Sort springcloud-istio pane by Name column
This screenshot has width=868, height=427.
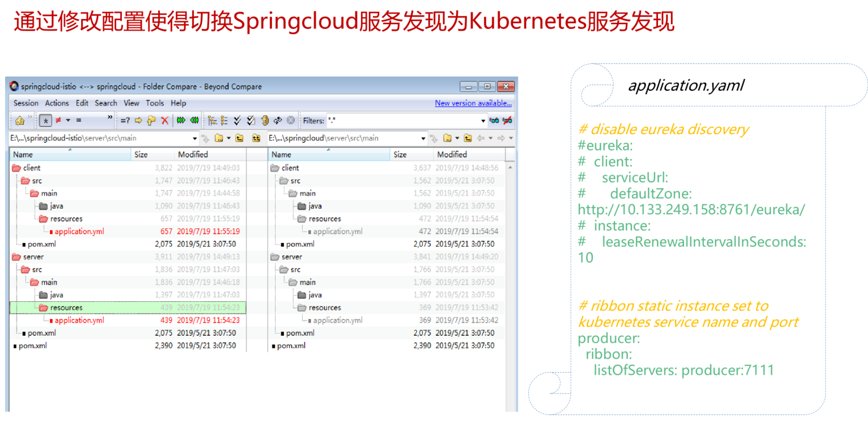[70, 155]
